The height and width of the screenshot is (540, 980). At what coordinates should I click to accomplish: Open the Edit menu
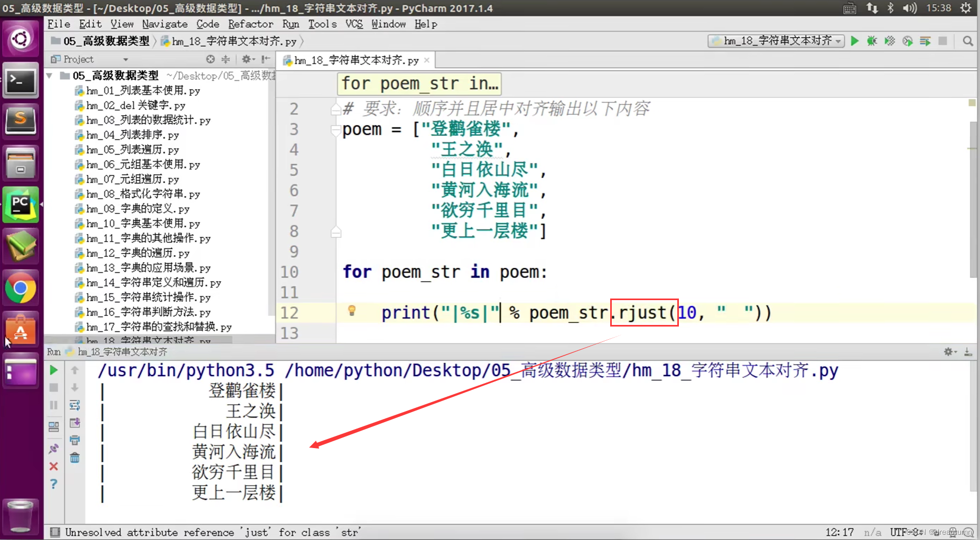pyautogui.click(x=90, y=24)
